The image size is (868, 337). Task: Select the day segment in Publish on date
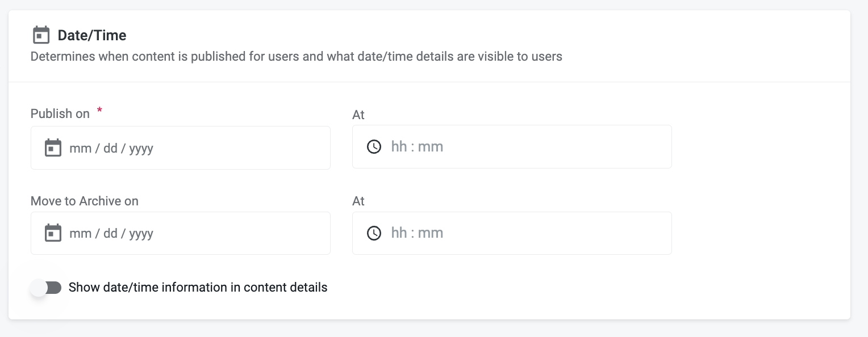click(110, 149)
